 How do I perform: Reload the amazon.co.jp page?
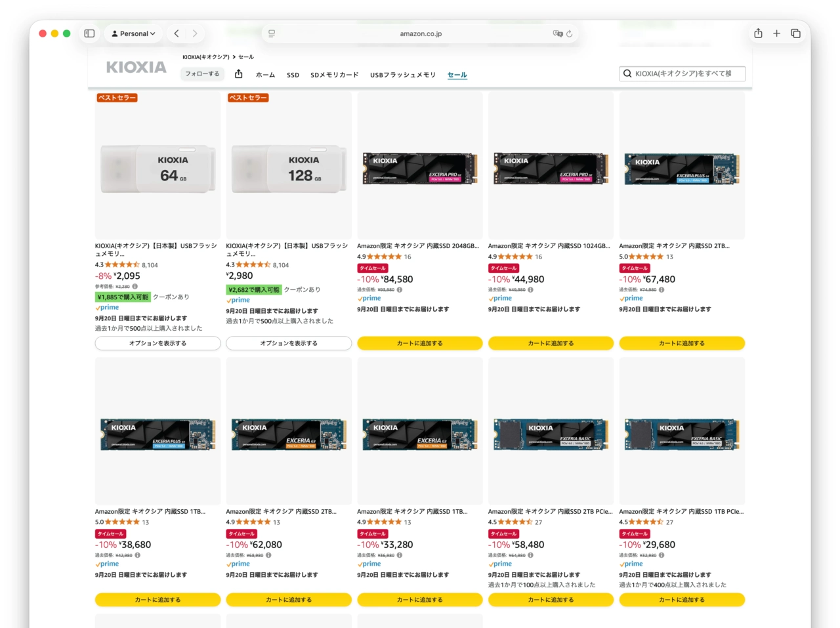point(570,33)
